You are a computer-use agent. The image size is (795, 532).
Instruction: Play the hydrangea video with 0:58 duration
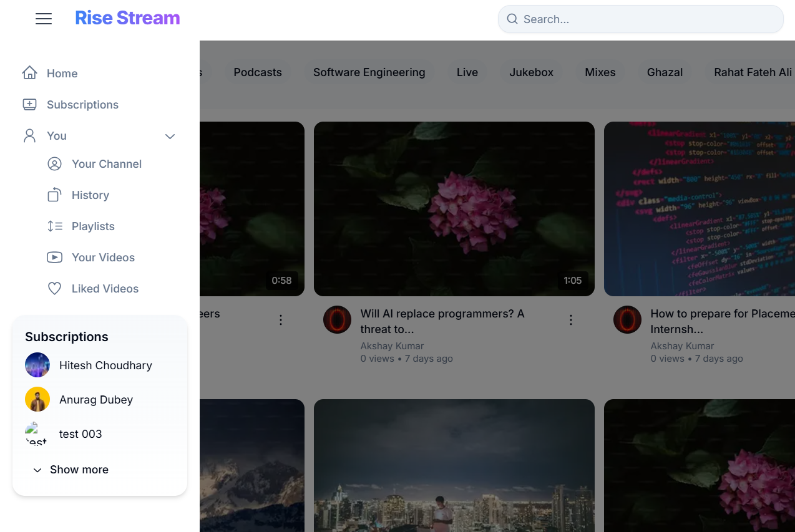coord(252,208)
